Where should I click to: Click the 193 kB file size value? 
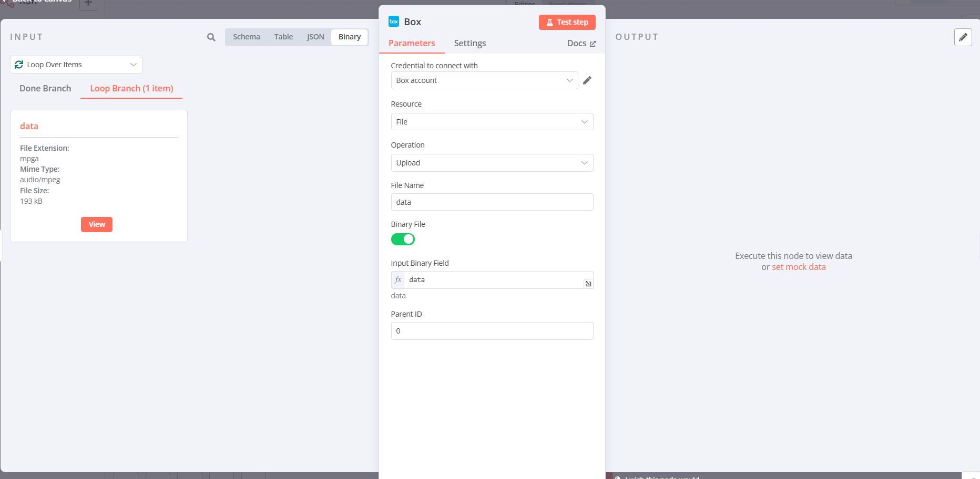(31, 201)
